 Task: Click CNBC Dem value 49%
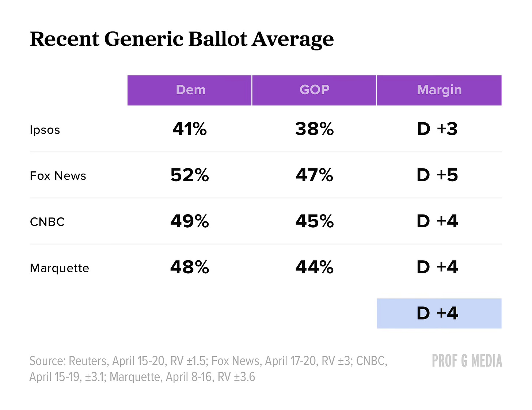point(190,221)
